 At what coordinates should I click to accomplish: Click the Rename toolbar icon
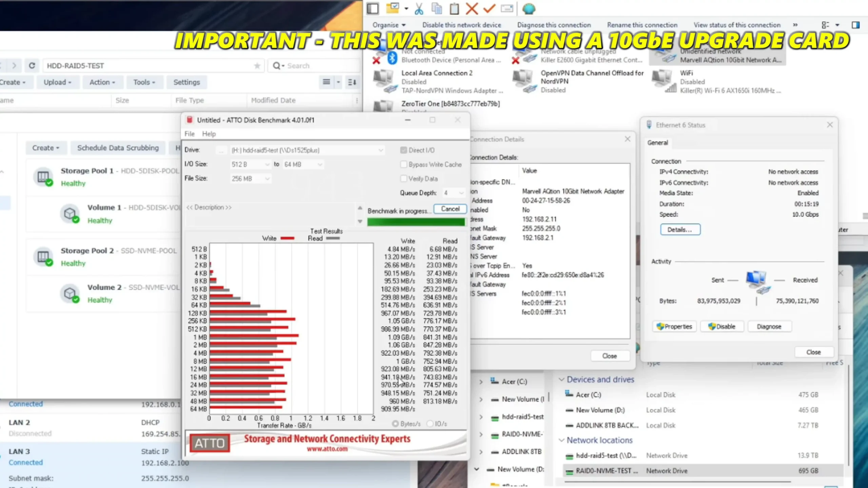507,9
